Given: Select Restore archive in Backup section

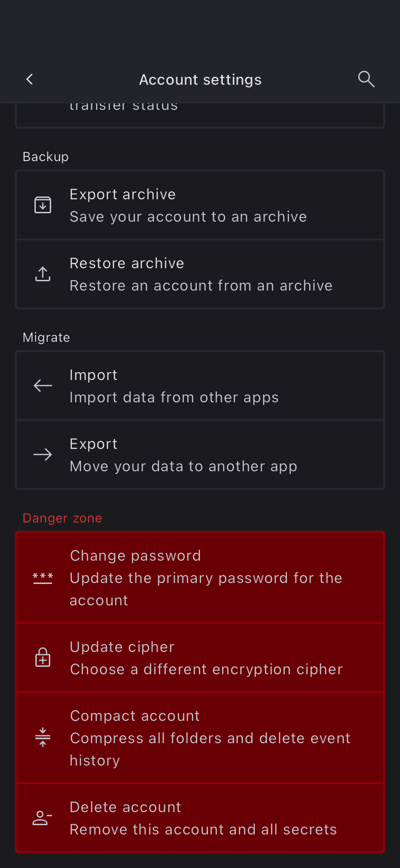Looking at the screenshot, I should coord(200,274).
